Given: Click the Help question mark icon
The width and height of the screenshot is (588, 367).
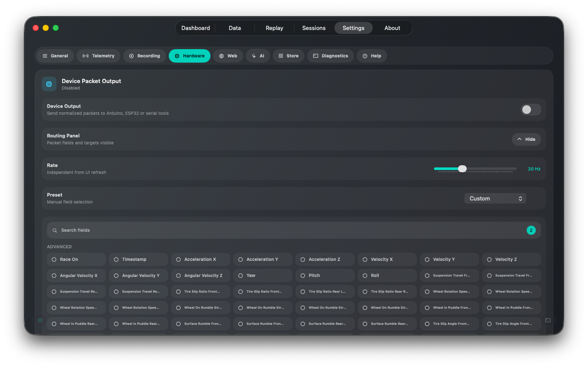Looking at the screenshot, I should point(365,56).
